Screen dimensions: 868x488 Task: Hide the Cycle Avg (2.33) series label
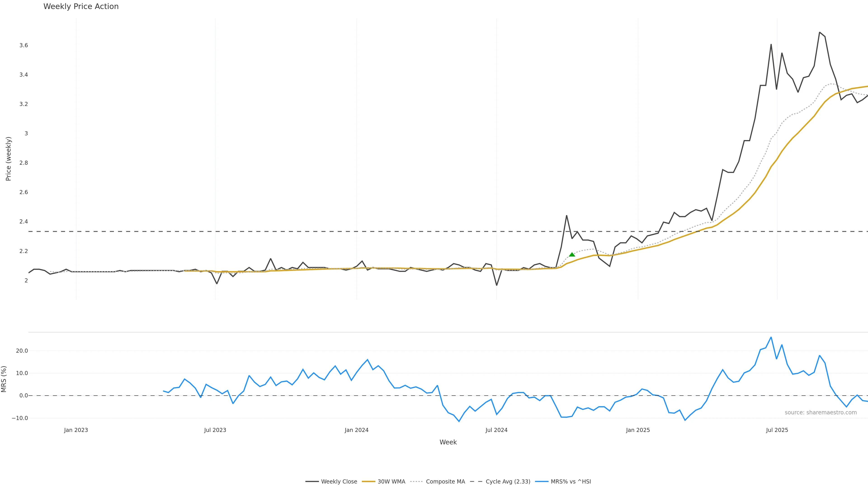(508, 482)
